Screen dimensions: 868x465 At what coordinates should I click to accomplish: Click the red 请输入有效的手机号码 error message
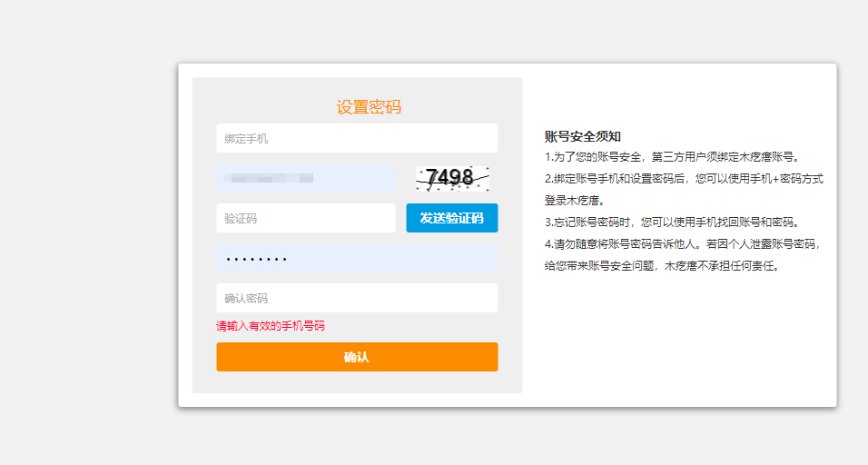[x=271, y=326]
